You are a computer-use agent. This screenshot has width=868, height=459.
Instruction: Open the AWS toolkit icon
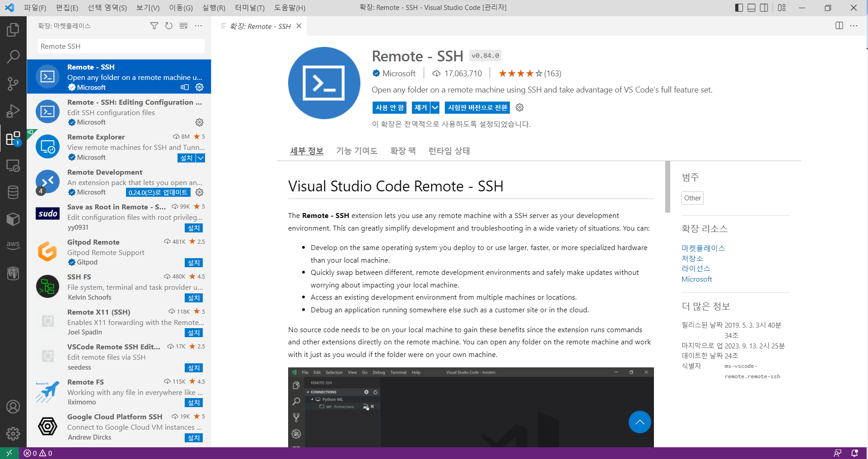[x=13, y=246]
